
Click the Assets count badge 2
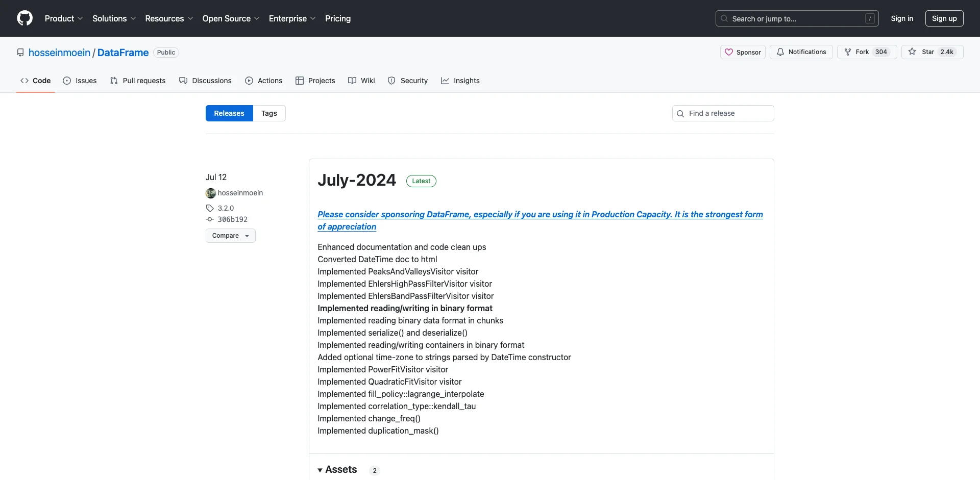point(375,470)
